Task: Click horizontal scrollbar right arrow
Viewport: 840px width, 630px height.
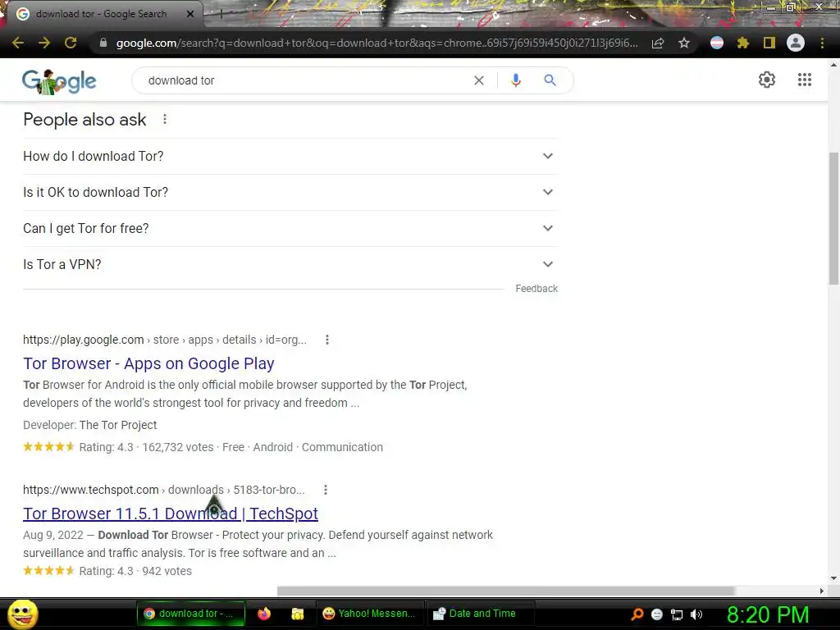Action: click(822, 591)
